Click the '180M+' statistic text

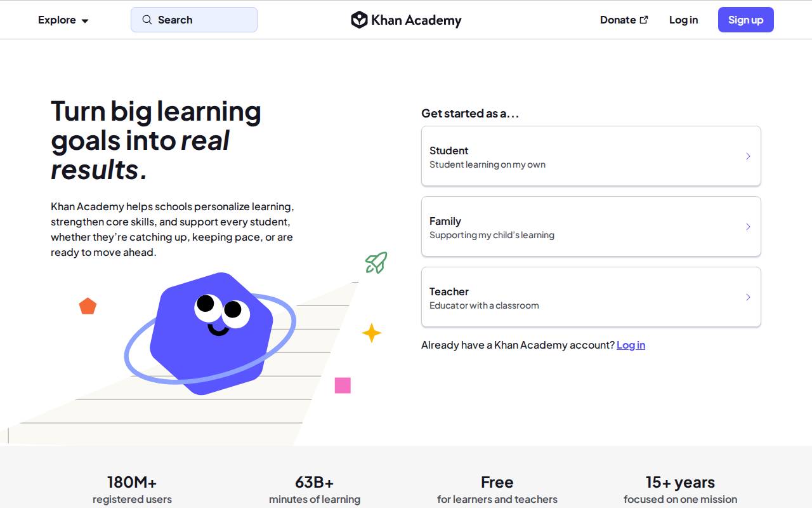tap(132, 482)
